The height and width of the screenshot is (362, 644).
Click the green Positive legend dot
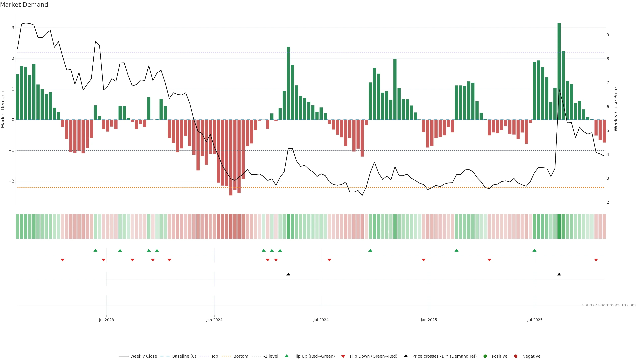[x=485, y=356]
